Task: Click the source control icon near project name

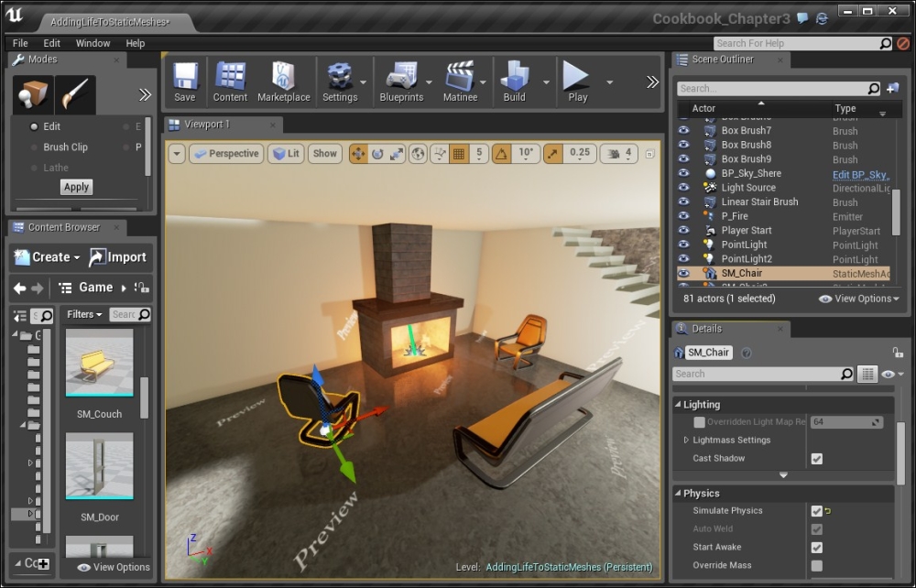Action: [822, 18]
